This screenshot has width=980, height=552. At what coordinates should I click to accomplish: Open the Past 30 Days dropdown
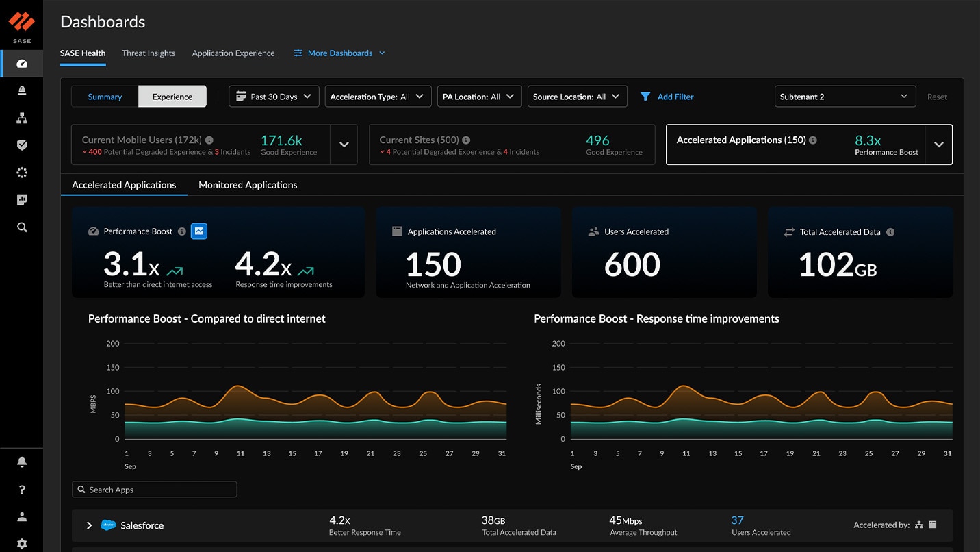pos(274,97)
